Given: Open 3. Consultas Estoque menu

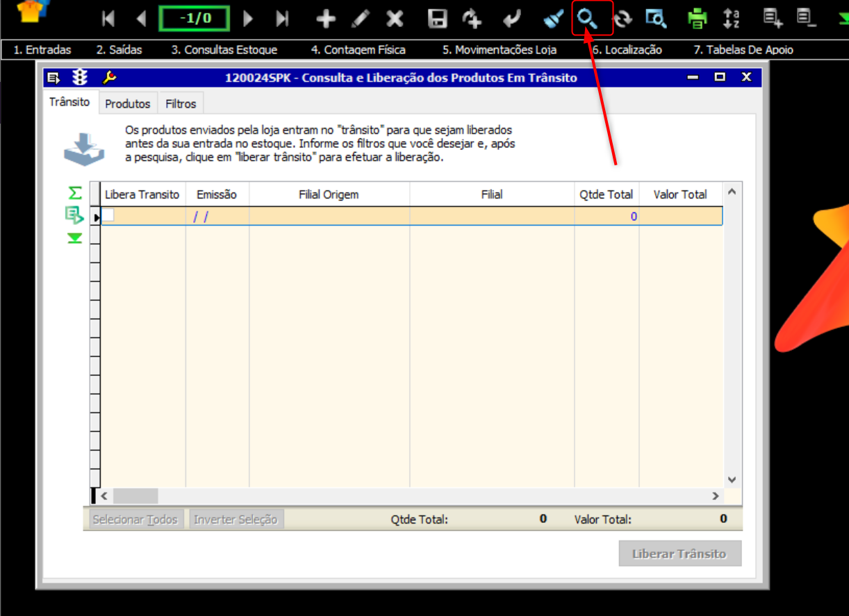Looking at the screenshot, I should click(x=224, y=50).
